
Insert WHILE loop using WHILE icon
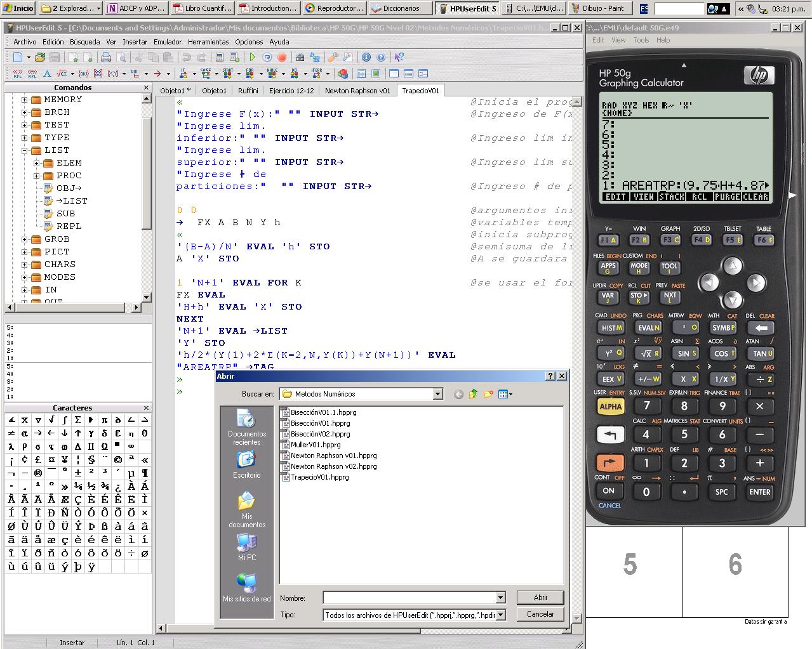pos(272,74)
